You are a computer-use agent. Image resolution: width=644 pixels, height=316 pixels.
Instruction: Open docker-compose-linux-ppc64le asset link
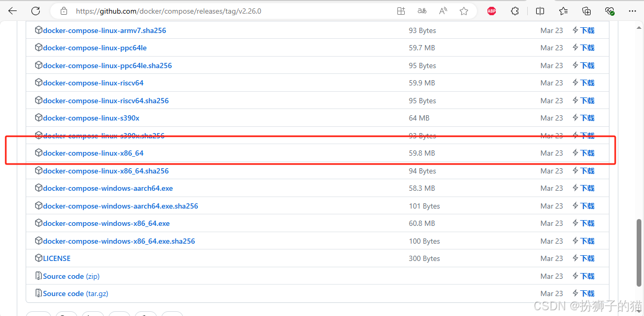95,48
